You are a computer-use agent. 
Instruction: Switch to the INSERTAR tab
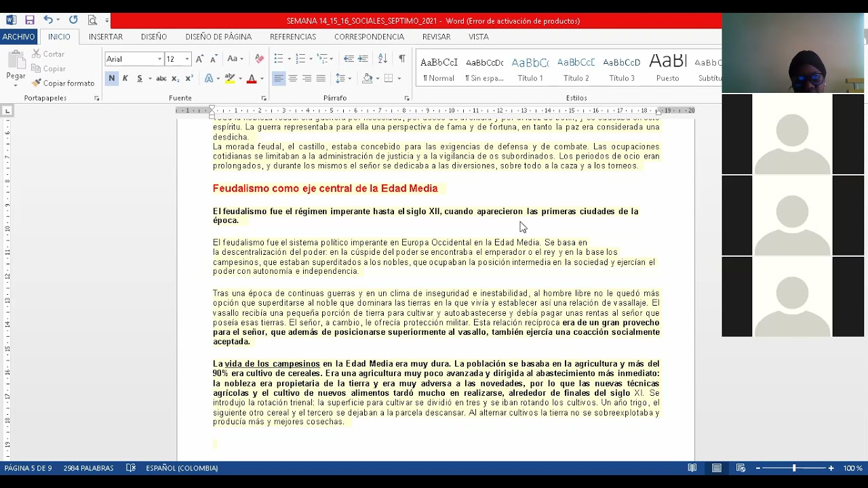pos(106,37)
